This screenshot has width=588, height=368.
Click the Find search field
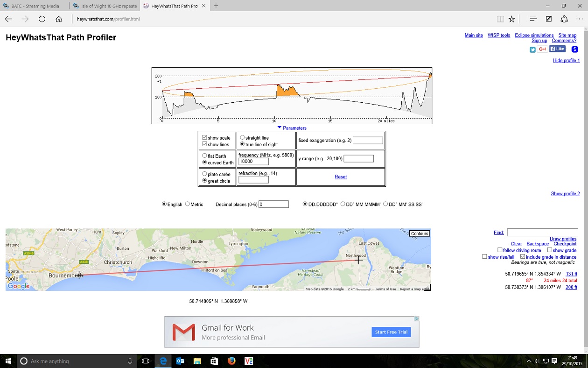click(x=543, y=233)
